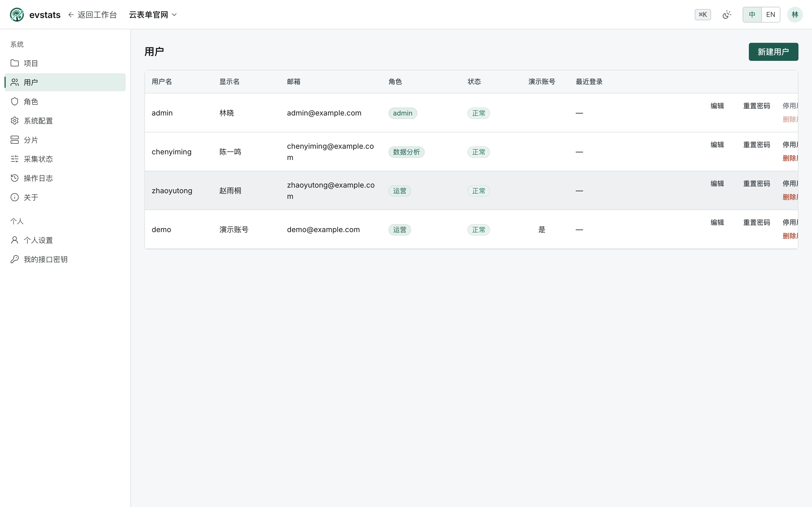Open the 我的接口密钥 key icon
The image size is (812, 507).
point(14,259)
